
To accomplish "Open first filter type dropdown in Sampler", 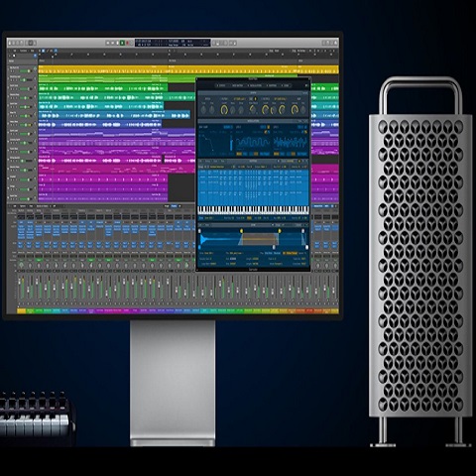I will click(240, 99).
